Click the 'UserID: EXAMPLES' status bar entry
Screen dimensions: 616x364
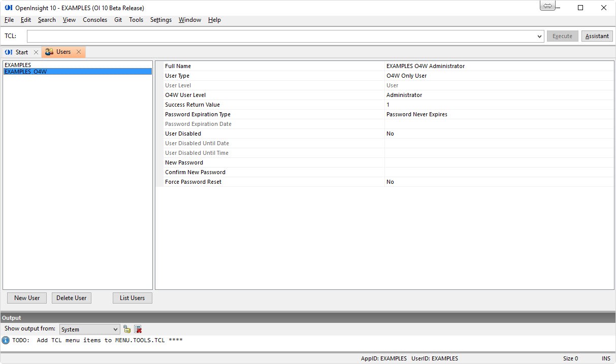coord(435,358)
